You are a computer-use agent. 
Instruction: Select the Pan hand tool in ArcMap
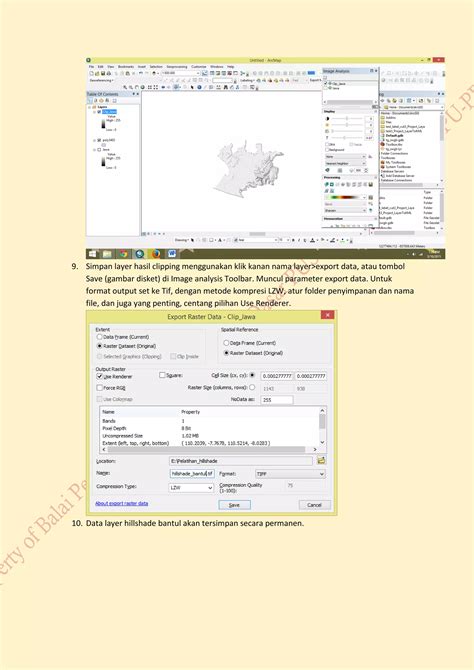(x=137, y=87)
